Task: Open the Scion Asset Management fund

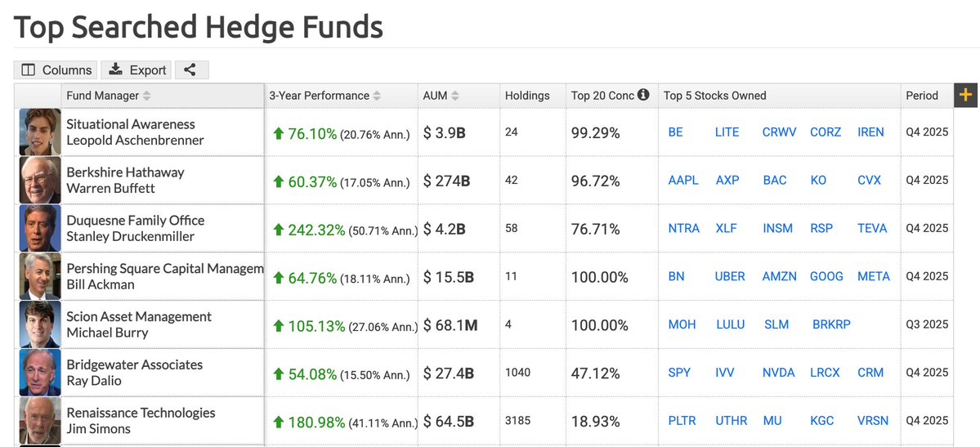Action: click(139, 316)
